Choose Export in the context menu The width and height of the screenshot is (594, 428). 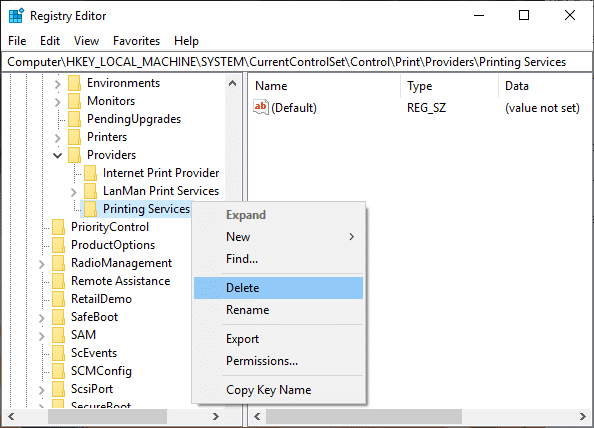[x=278, y=339]
